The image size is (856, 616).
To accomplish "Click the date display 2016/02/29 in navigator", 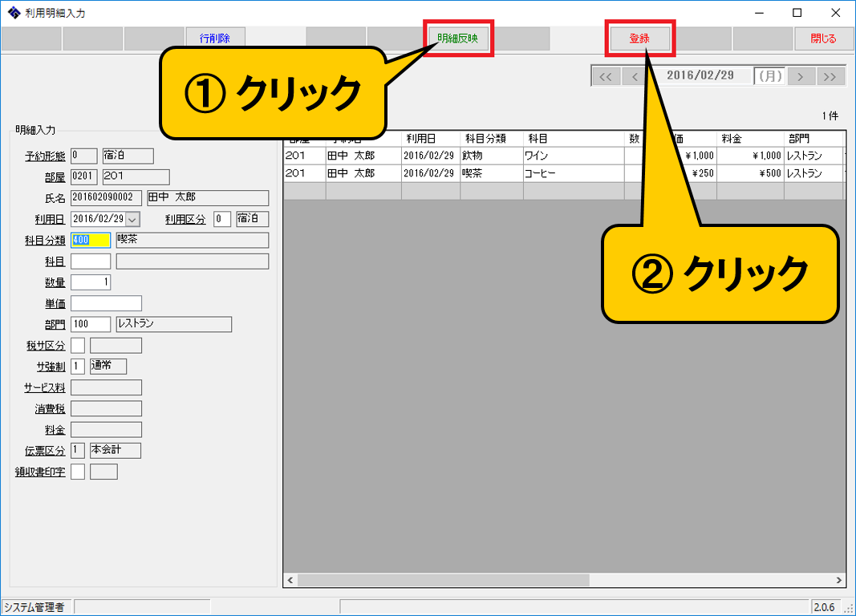I will point(700,75).
